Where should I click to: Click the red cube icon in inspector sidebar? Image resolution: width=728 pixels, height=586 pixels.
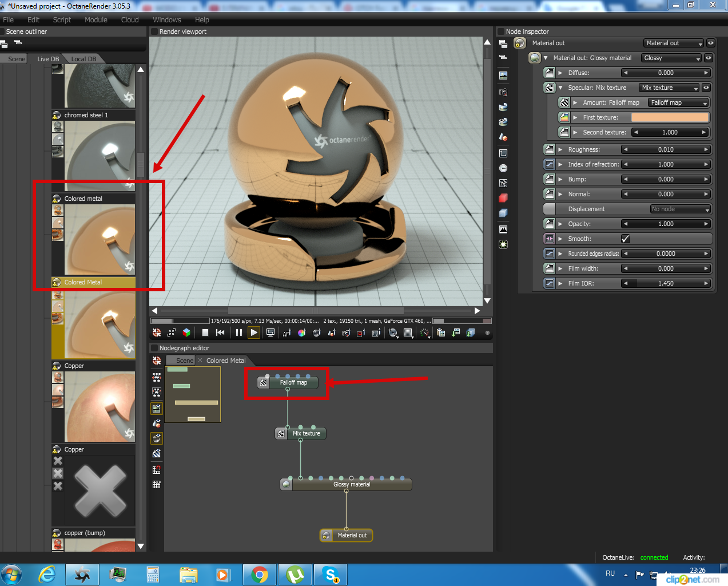click(503, 198)
